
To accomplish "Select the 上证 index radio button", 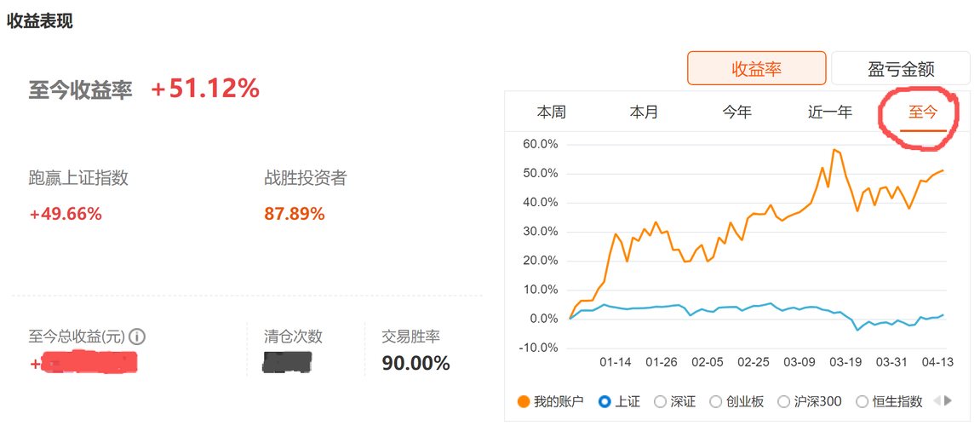I will [x=605, y=401].
